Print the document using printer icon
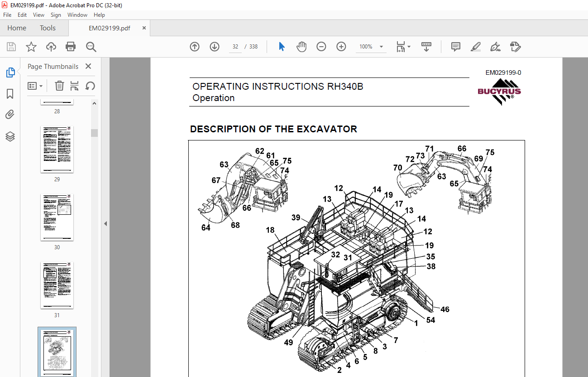The height and width of the screenshot is (377, 588). coord(71,47)
